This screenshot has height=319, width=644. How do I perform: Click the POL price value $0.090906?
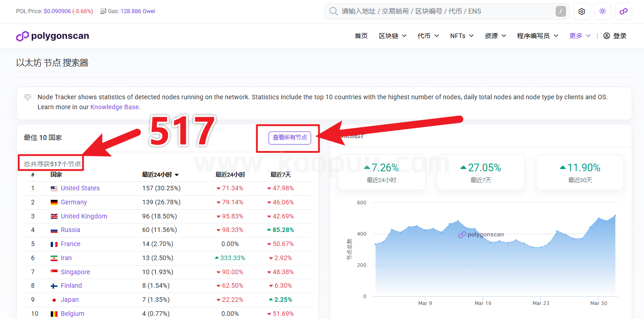57,11
